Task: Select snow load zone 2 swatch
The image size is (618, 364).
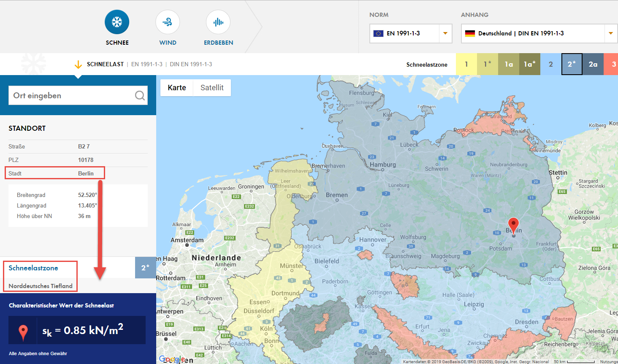Action: [551, 64]
